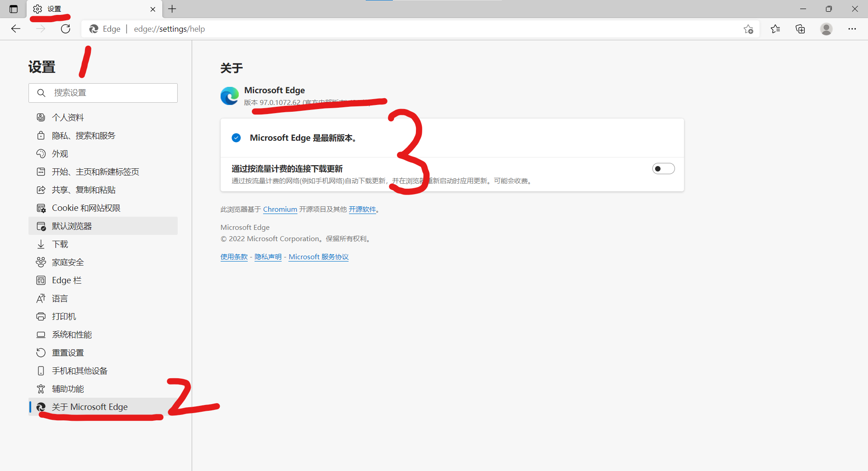Open Microsoft 服务协议 link
Screen dimensions: 868x471
pos(318,257)
